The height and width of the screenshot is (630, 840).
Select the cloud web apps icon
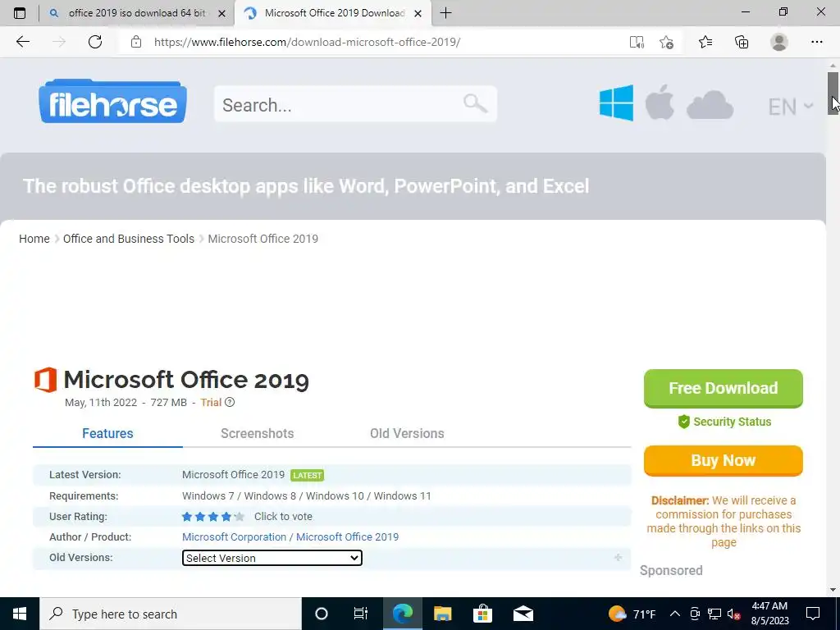[x=710, y=104]
